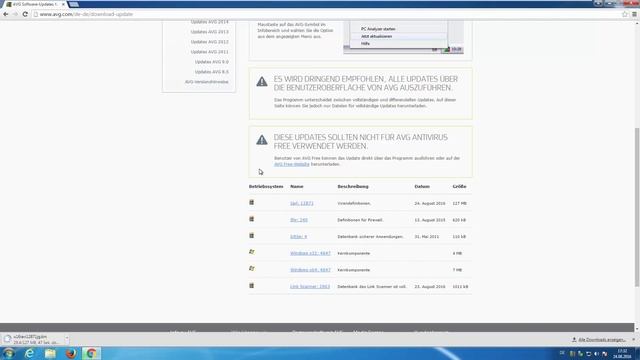Close the AVG Software-Updates tab
640x360 pixels.
click(63, 4)
